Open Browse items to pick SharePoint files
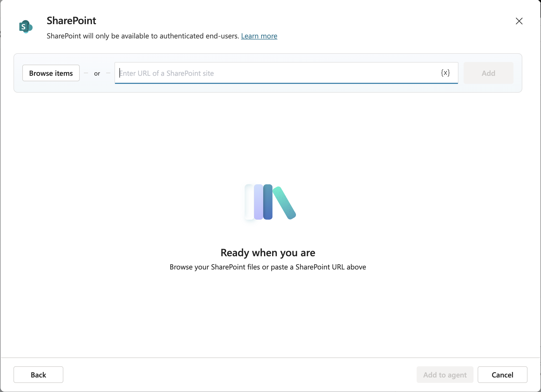Screen dimensions: 541x392 (51, 73)
